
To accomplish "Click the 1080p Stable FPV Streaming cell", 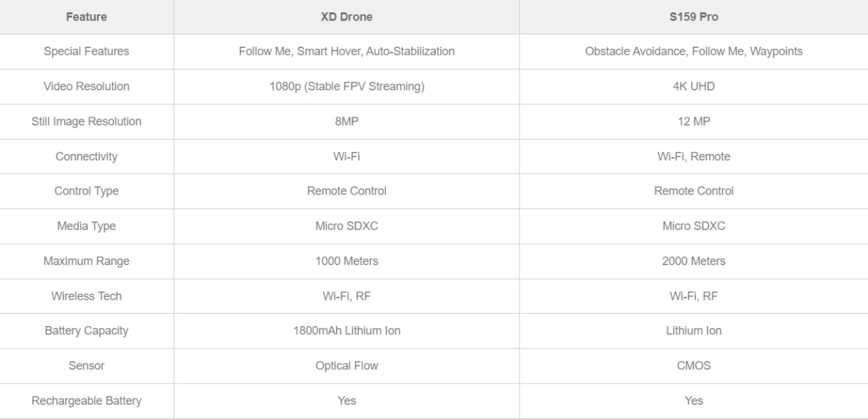I will tap(347, 87).
